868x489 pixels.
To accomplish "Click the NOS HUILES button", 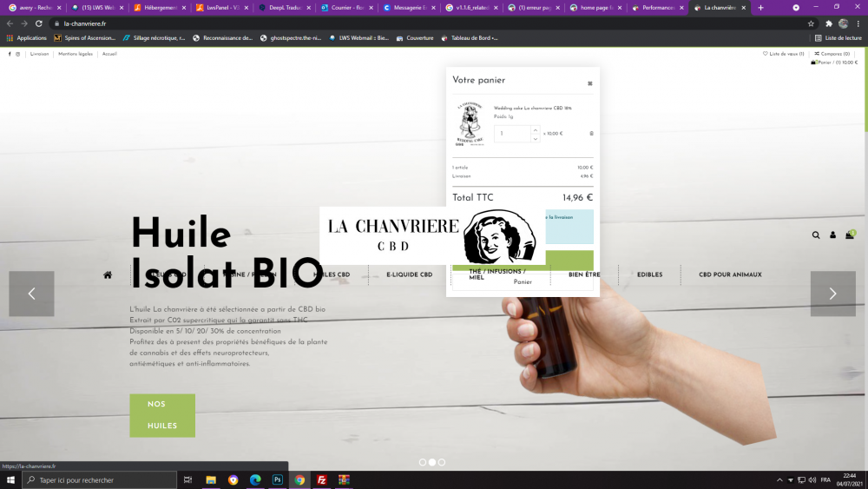I will point(162,415).
